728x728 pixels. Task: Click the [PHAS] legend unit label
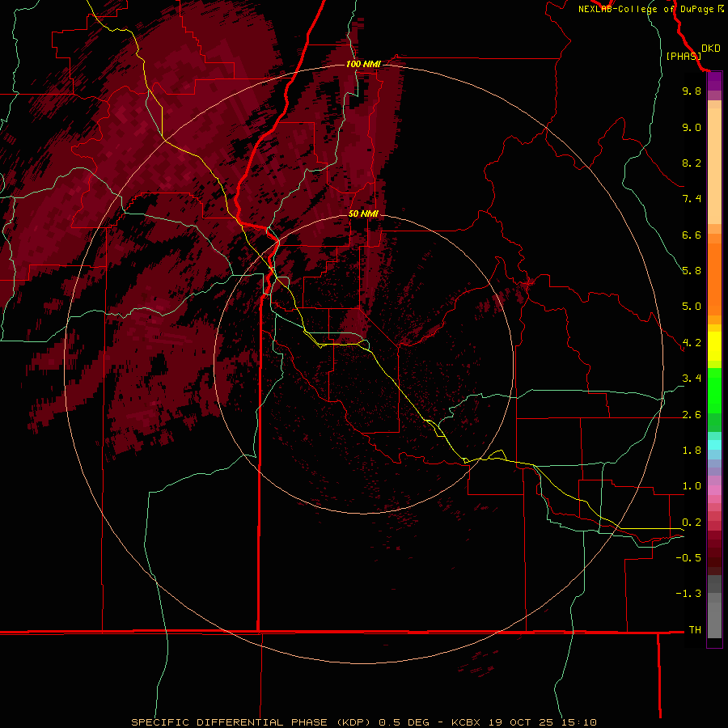[x=684, y=56]
